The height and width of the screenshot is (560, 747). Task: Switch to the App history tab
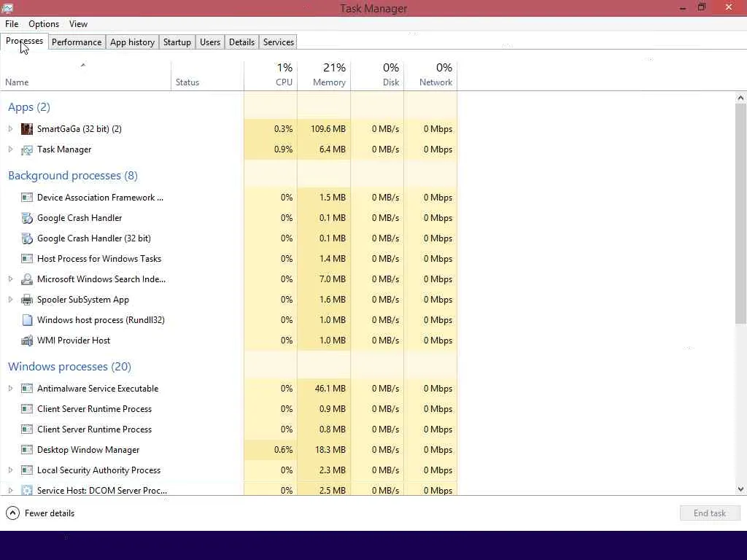(x=133, y=42)
